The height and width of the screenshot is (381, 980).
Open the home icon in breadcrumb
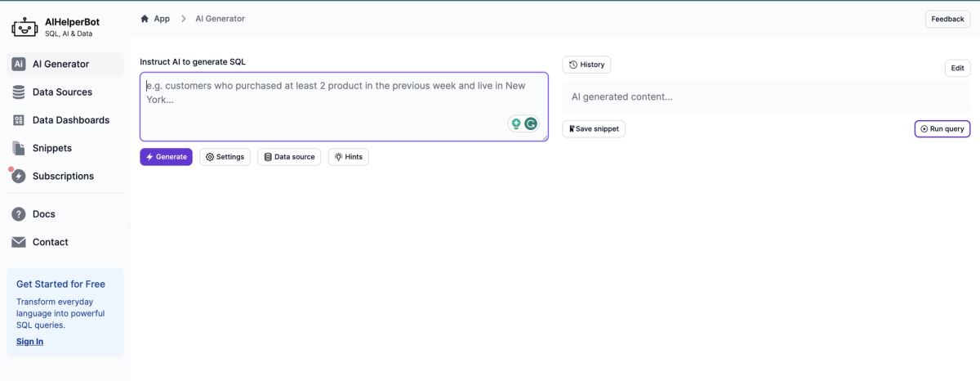pos(145,19)
